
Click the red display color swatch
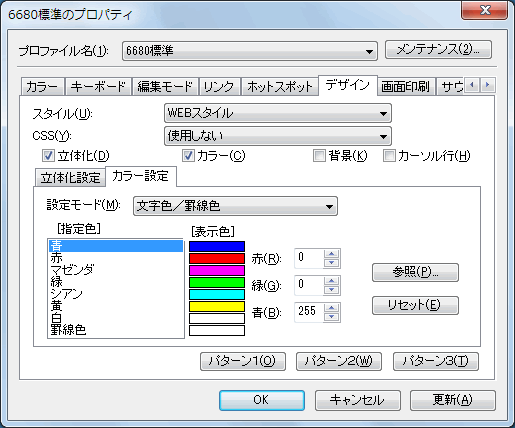tap(217, 258)
